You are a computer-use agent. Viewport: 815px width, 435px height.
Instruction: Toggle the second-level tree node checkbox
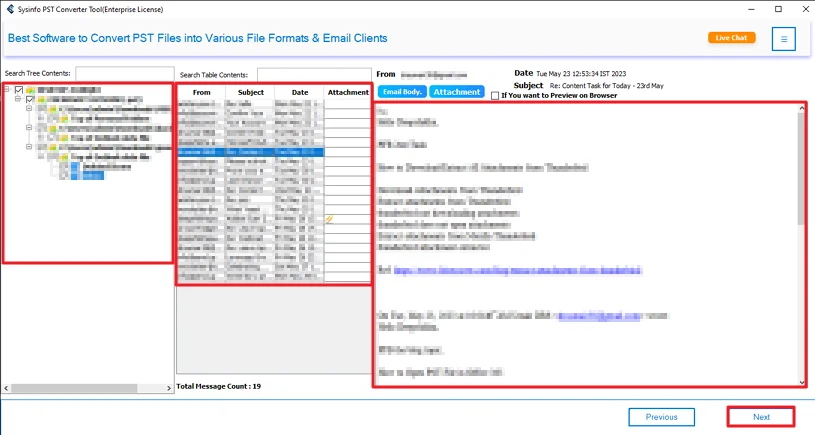pyautogui.click(x=30, y=100)
